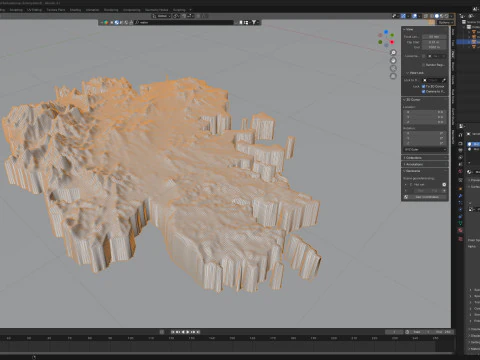Click the pan view hand button

point(393,60)
